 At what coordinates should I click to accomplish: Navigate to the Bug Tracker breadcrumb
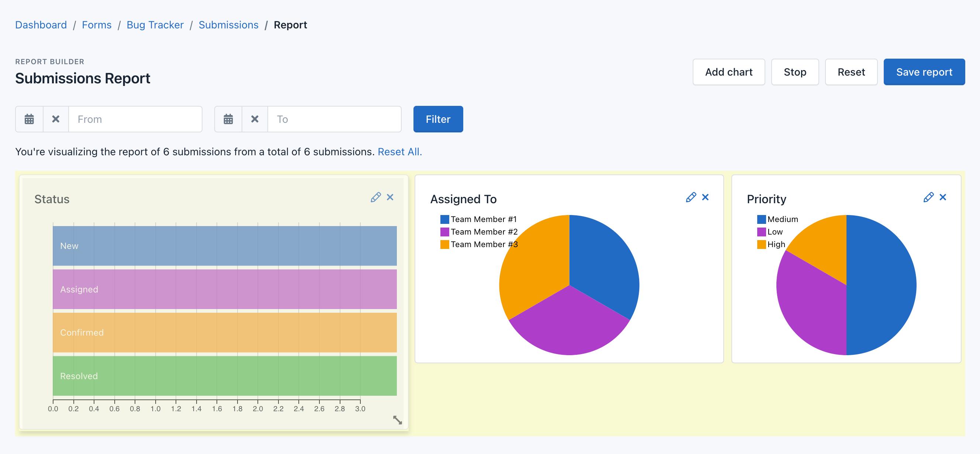tap(155, 25)
